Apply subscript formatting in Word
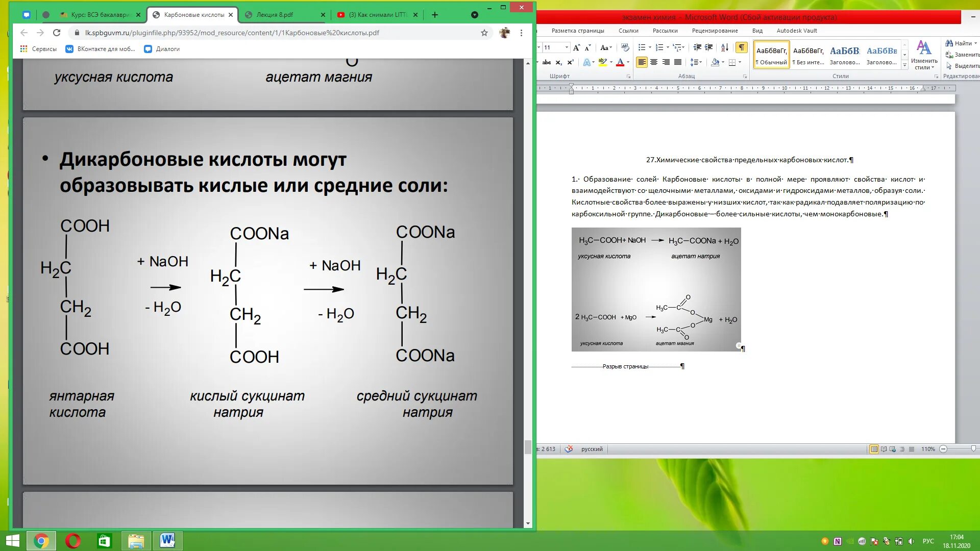Screen dimensions: 980x551 coord(559,62)
